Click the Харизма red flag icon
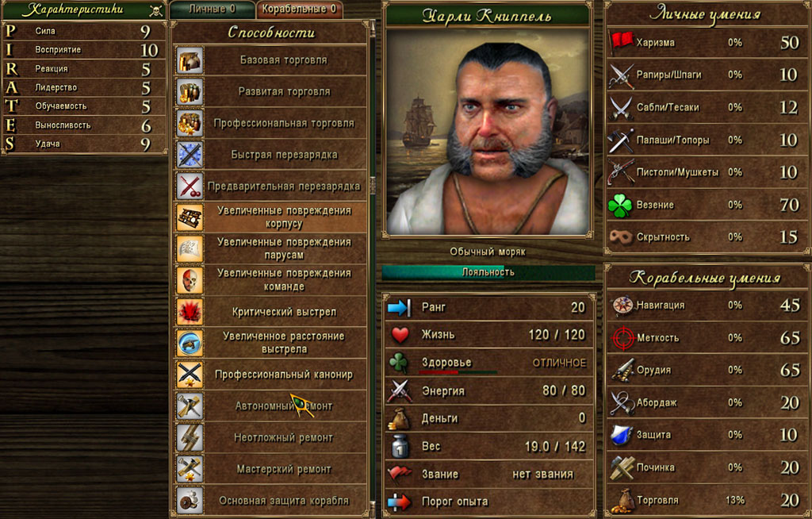Viewport: 812px width, 519px height. [621, 43]
